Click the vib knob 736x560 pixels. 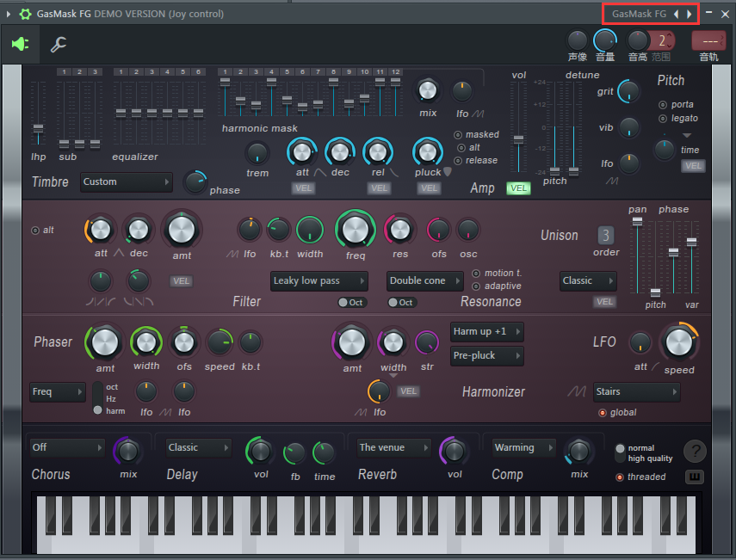[629, 127]
